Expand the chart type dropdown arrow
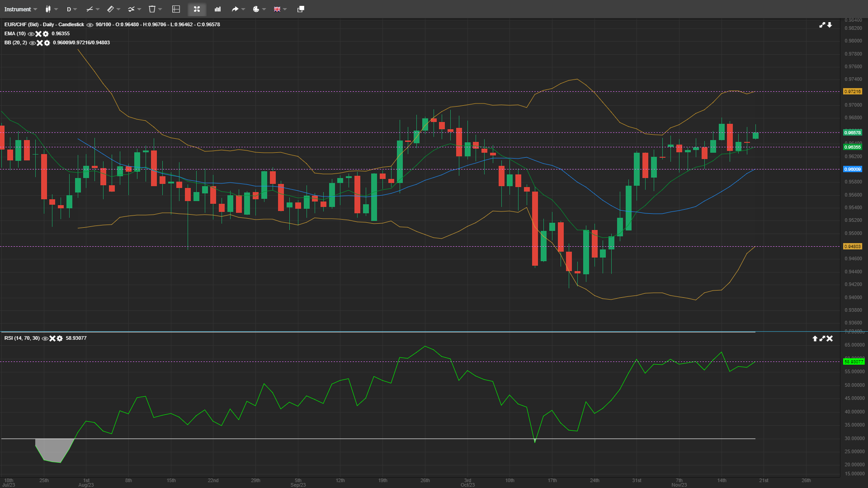868x488 pixels. pyautogui.click(x=56, y=9)
